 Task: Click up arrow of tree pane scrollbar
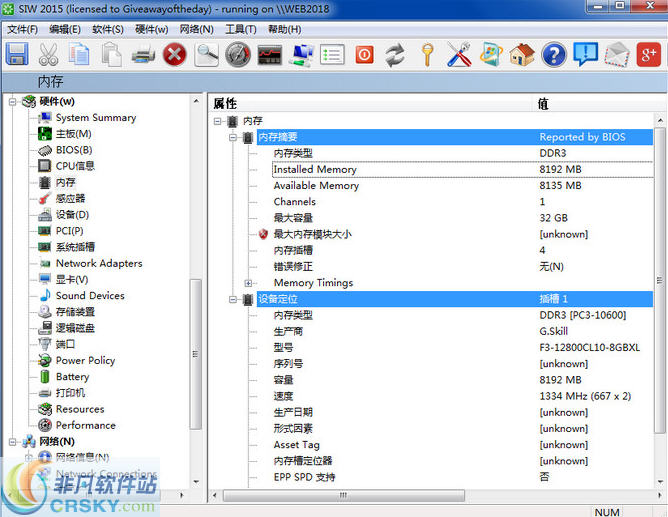196,101
